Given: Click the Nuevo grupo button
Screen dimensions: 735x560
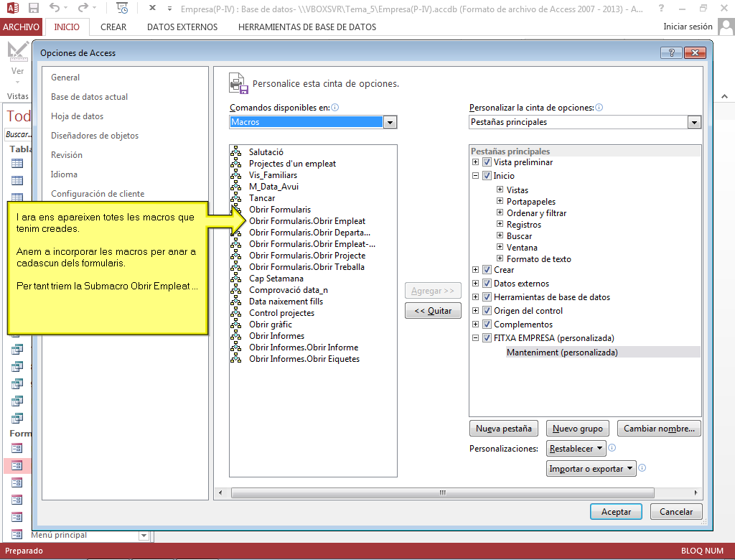Looking at the screenshot, I should click(x=578, y=428).
